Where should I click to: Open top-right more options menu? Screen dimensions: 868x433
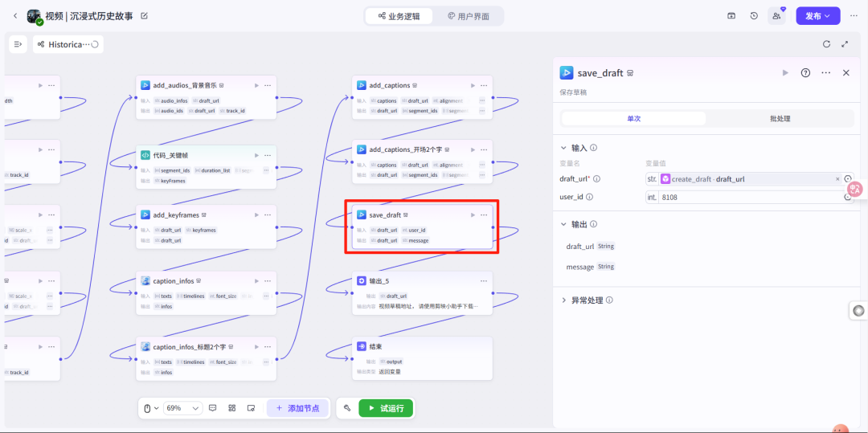tap(854, 16)
